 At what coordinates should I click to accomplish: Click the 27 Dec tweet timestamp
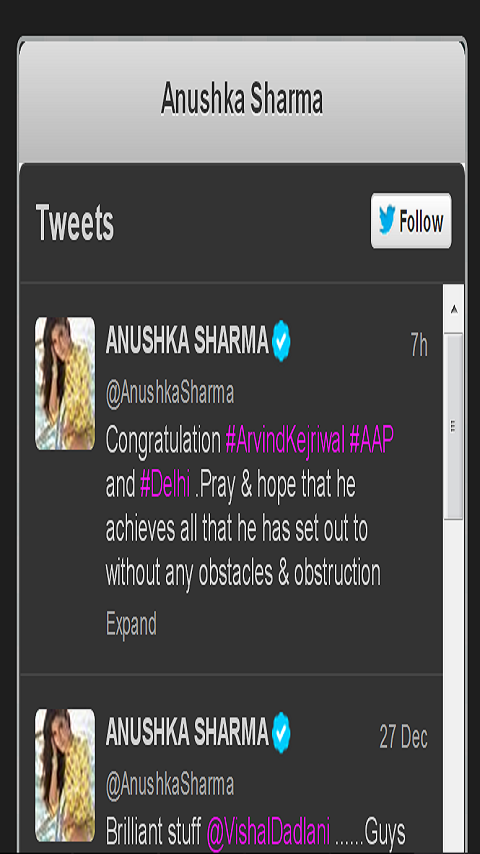(x=404, y=738)
